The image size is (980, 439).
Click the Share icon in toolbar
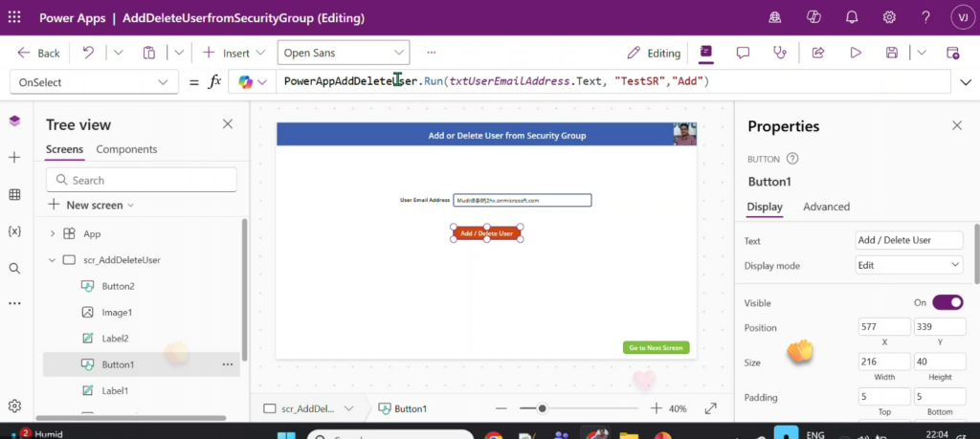[817, 53]
